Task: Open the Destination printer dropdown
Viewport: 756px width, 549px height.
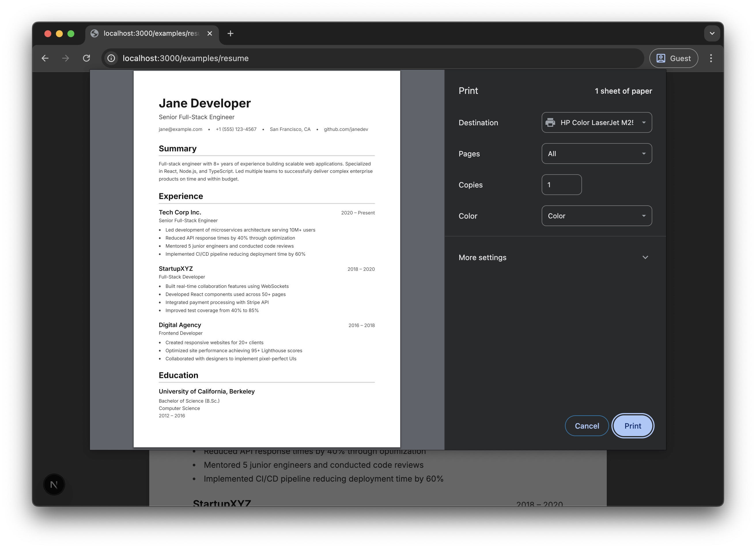Action: [596, 122]
